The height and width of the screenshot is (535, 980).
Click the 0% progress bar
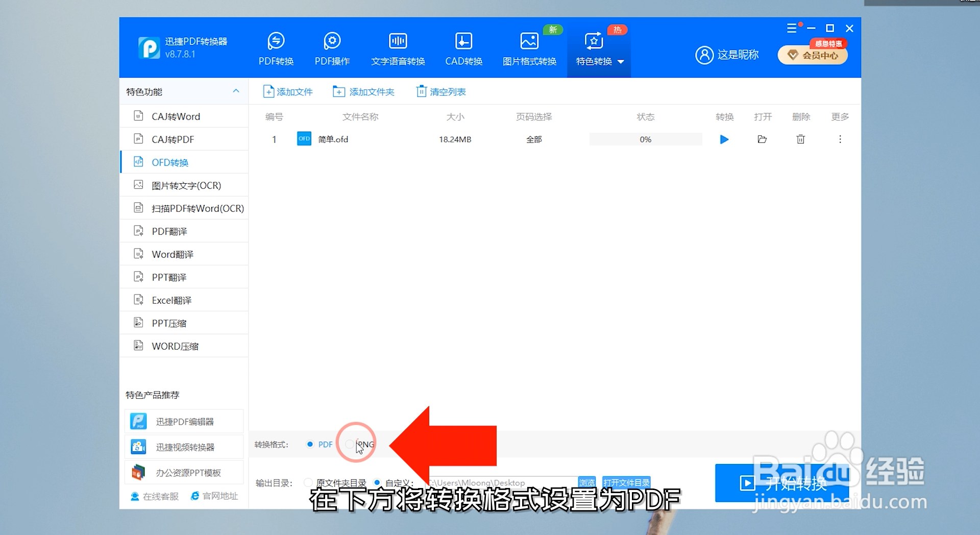pos(646,139)
